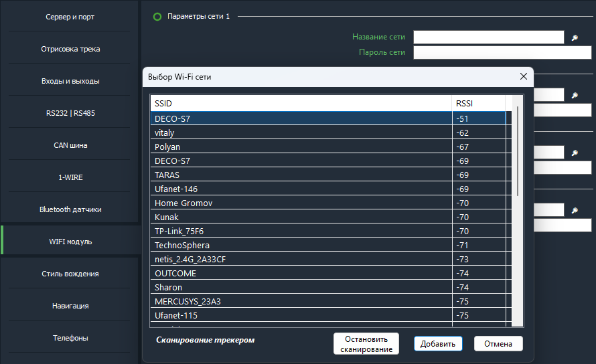Sort the list by the RSSI column header
Viewport: 596px width, 364px height.
[479, 103]
